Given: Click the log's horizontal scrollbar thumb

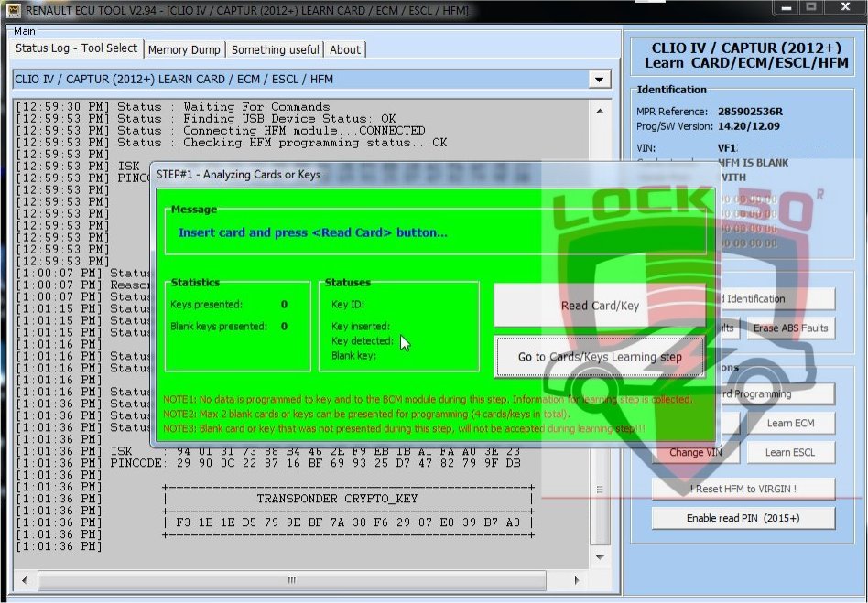Looking at the screenshot, I should pos(291,579).
